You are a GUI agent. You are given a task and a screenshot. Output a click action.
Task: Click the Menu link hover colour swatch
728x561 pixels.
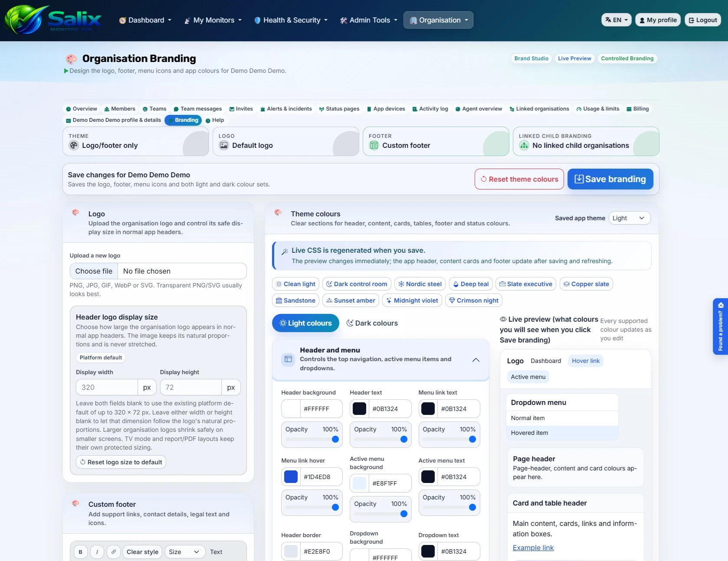291,477
